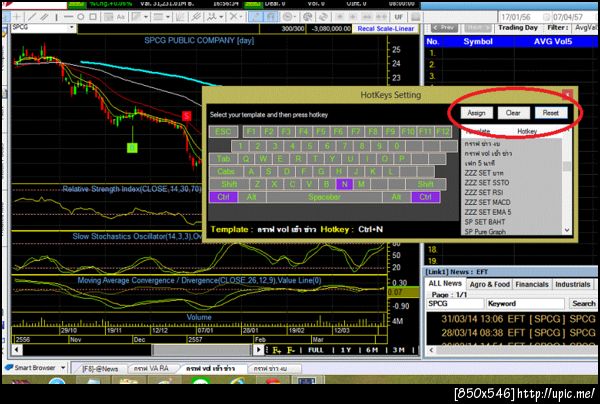Toggle the left Alt modifier key
This screenshot has width=600, height=404.
[x=251, y=197]
